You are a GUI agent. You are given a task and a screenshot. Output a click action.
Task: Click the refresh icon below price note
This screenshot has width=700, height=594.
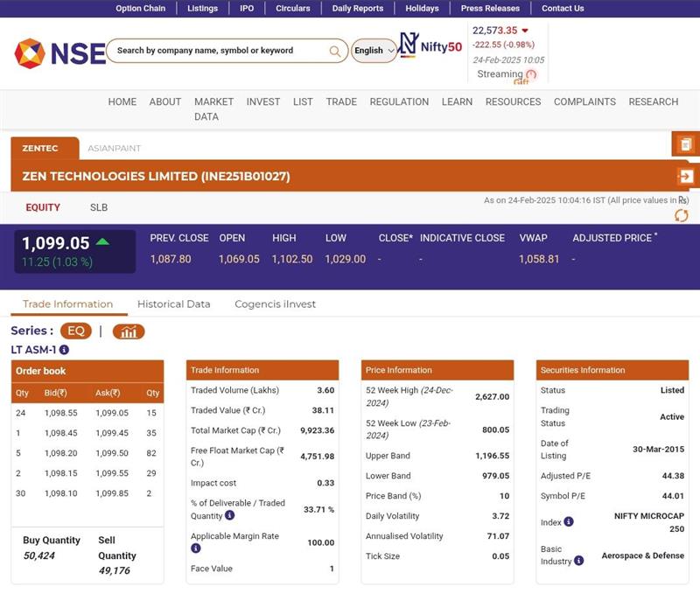tap(681, 215)
